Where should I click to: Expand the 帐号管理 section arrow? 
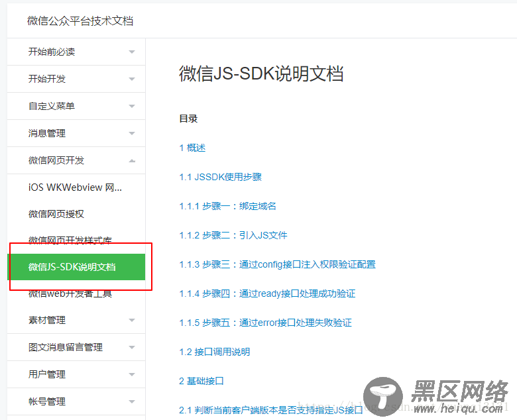point(132,401)
